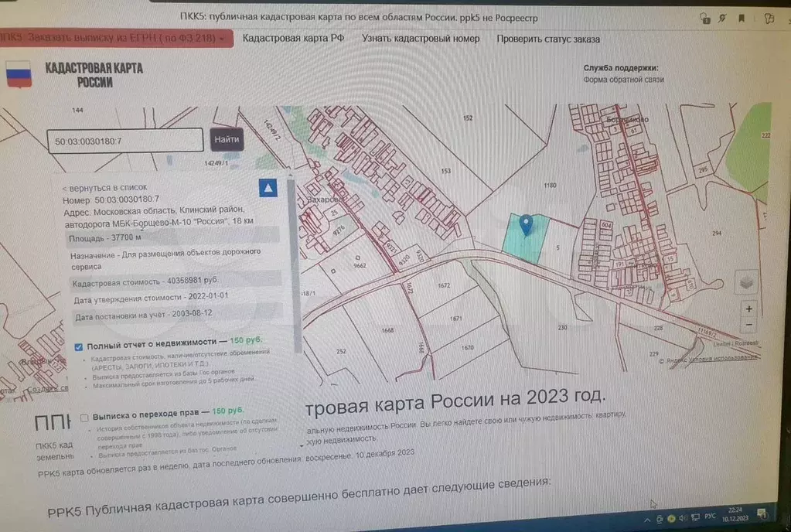791x532 pixels.
Task: Open the browser password key icon
Action: [769, 19]
